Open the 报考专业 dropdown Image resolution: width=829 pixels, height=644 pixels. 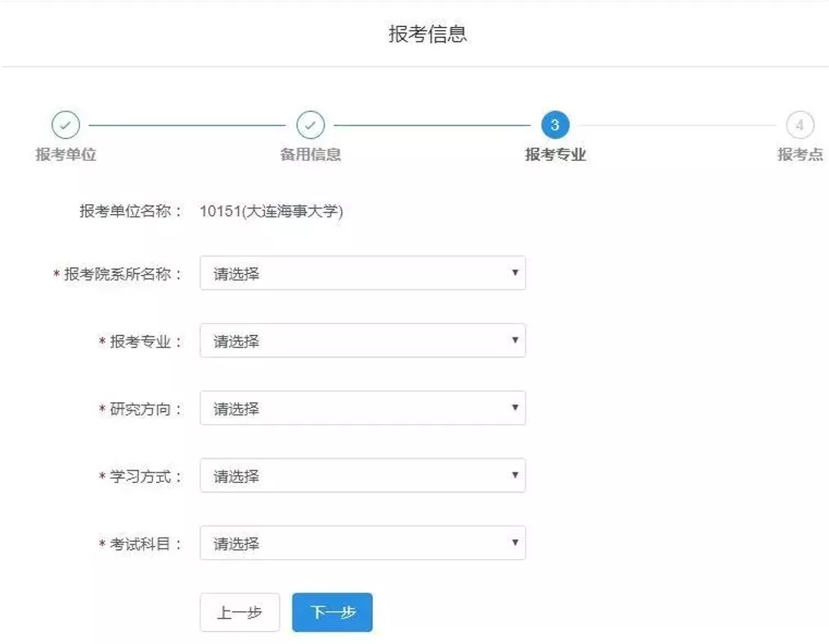click(363, 341)
